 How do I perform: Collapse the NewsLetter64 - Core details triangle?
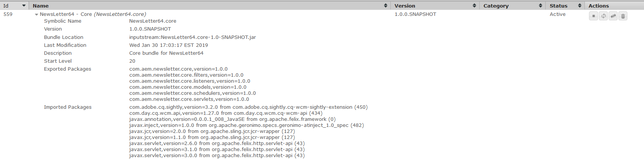(37, 15)
